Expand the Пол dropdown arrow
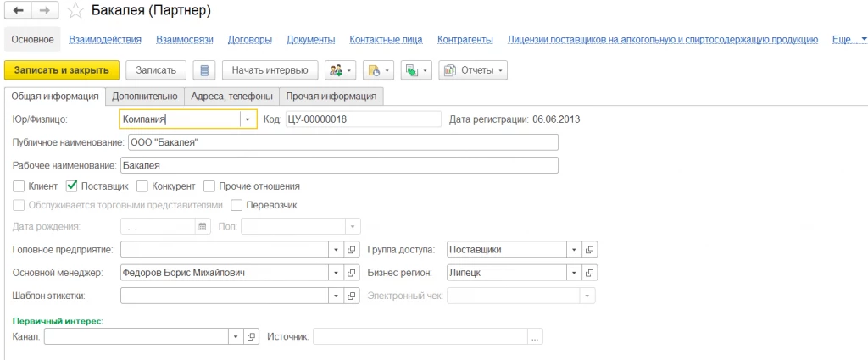 coord(353,226)
